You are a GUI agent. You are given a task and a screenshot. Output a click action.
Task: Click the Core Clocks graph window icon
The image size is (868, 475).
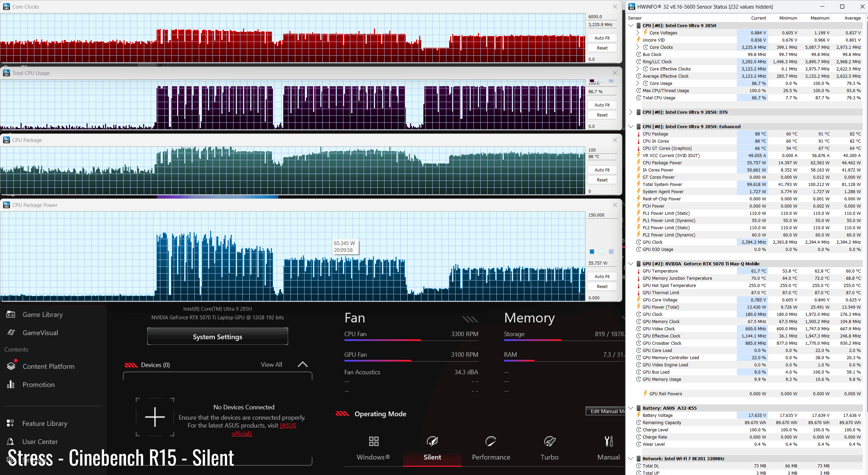coord(7,7)
